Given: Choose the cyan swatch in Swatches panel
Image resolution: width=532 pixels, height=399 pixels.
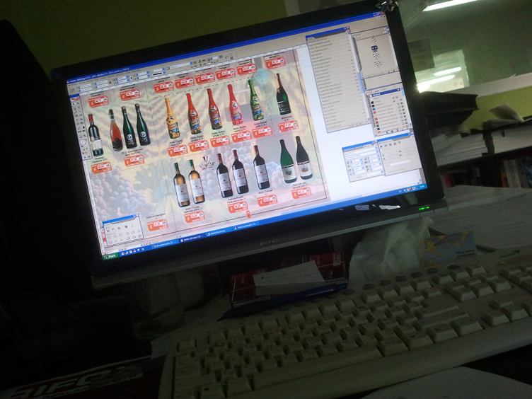Looking at the screenshot, I should 374,108.
